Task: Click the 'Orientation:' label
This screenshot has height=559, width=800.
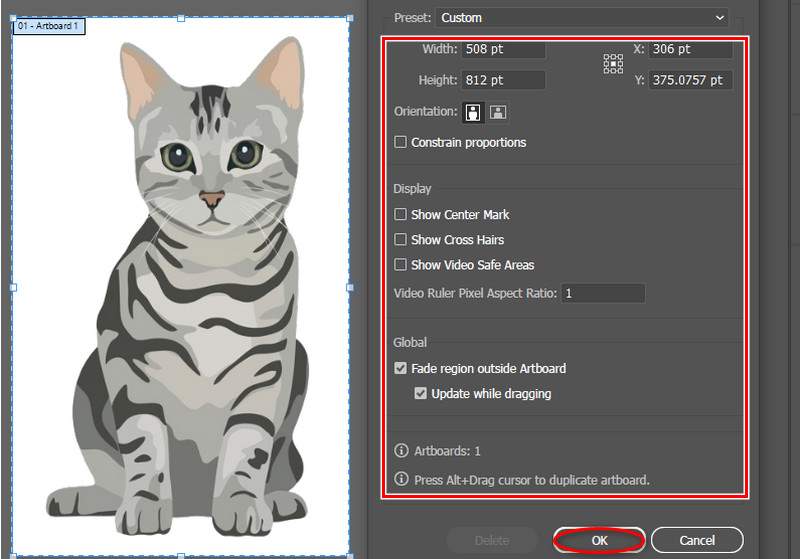Action: tap(426, 111)
